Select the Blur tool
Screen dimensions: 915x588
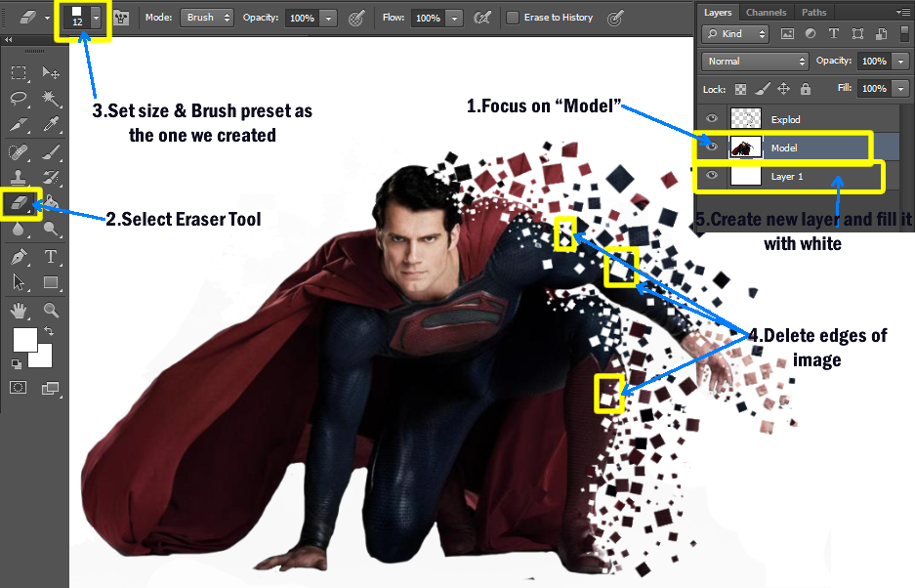[19, 229]
